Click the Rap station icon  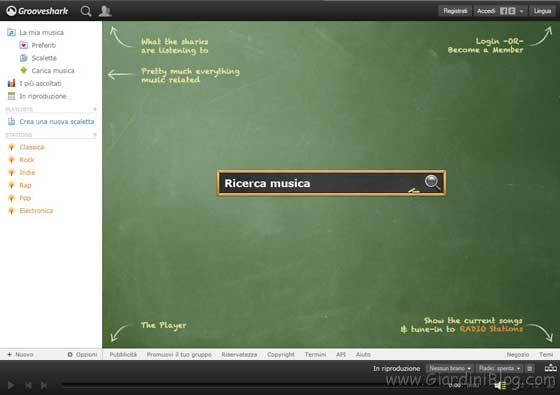[x=11, y=185]
